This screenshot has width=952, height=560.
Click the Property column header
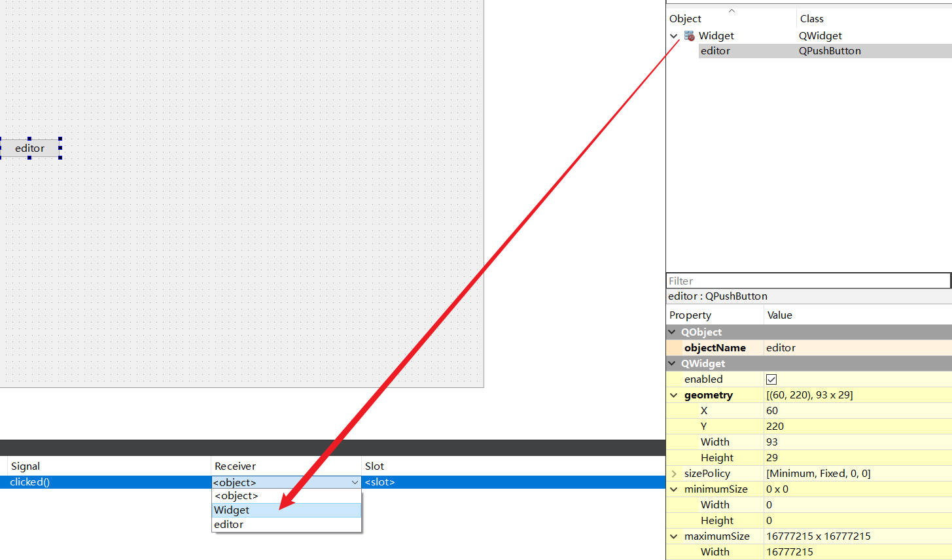coord(715,315)
